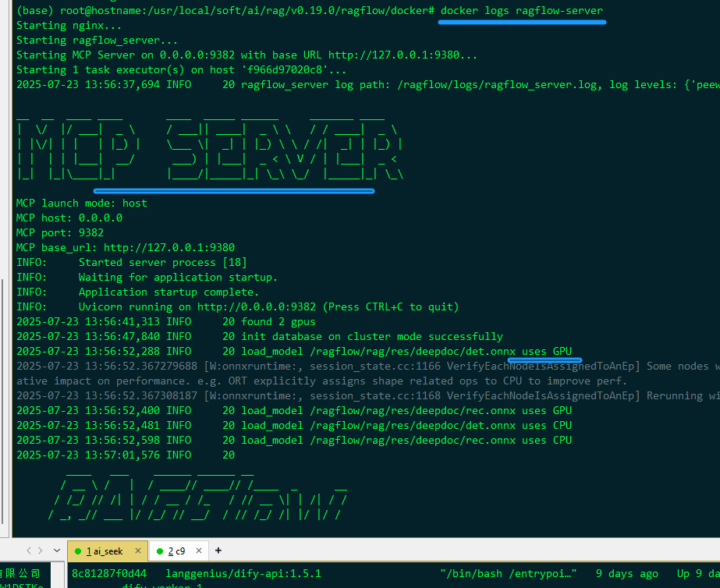
Task: Click the "MCP port: 9382" line
Action: tap(60, 232)
